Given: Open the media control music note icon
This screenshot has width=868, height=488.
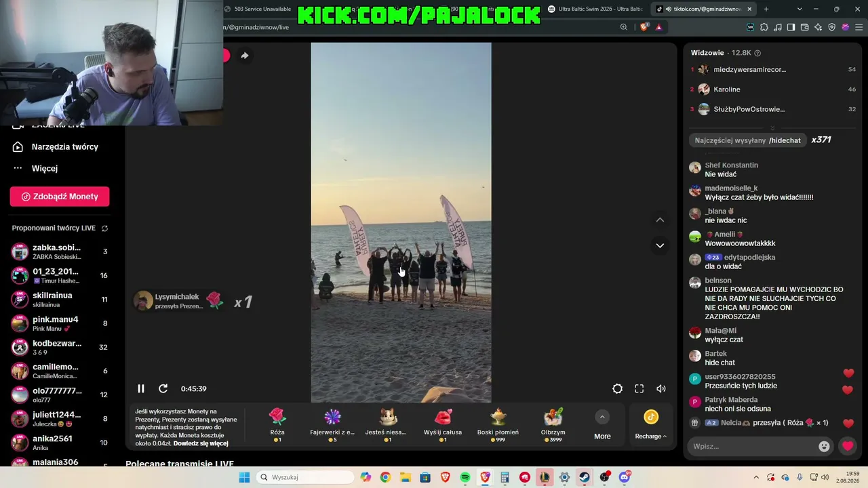Looking at the screenshot, I should [778, 27].
